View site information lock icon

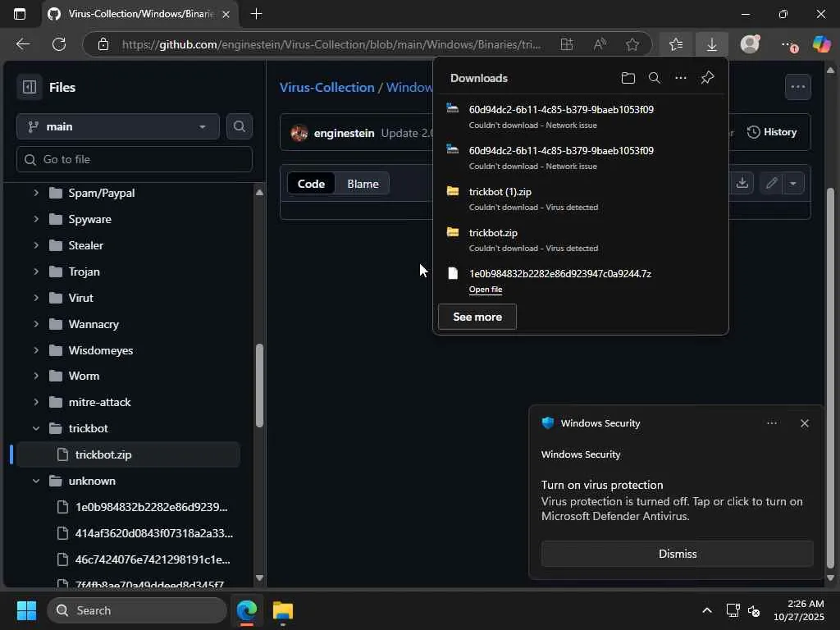(103, 44)
